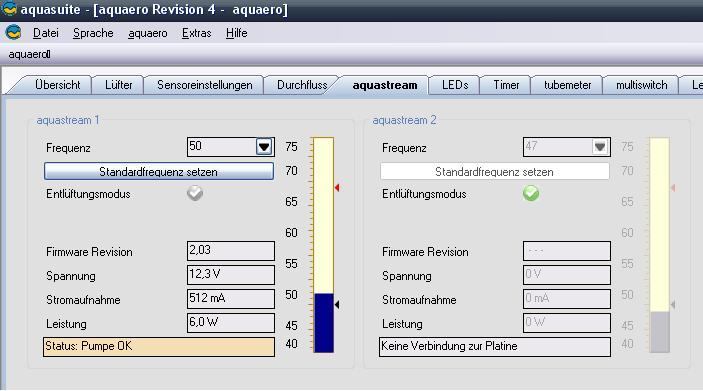Expand the aquastream 2 Frequenz dropdown arrow

tap(600, 147)
